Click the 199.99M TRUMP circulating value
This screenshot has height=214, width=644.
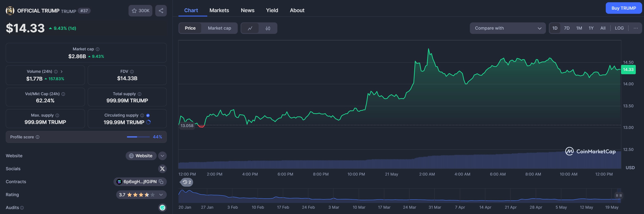pos(124,122)
